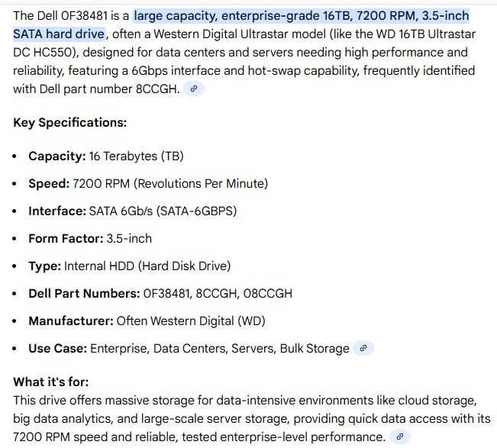Click the SATA 6Gb/s (SATA-6GBPS) value
Image resolution: width=497 pixels, height=448 pixels.
[163, 211]
